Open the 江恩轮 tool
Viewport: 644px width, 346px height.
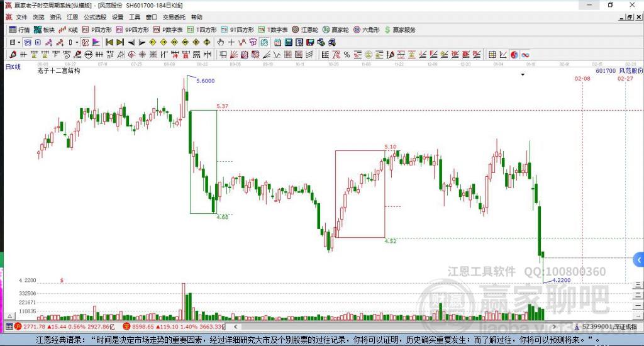tap(305, 30)
